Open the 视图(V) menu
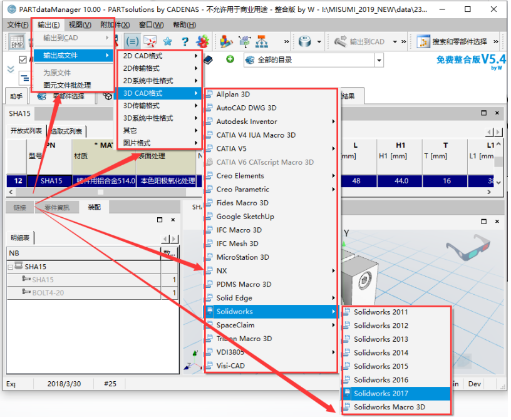This screenshot has width=511, height=420. 80,25
